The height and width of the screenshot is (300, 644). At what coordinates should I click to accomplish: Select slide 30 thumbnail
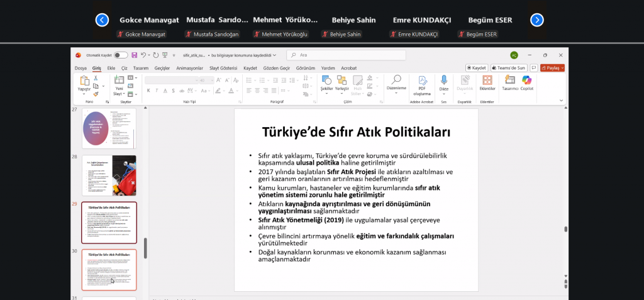click(109, 270)
